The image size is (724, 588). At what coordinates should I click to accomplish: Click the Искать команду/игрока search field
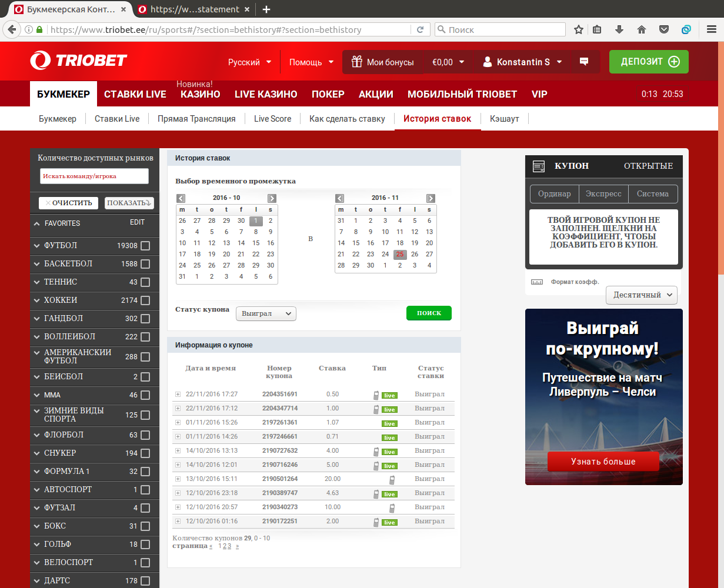click(94, 176)
